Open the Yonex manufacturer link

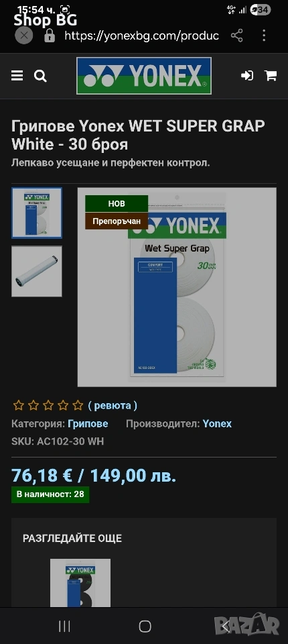click(x=217, y=423)
